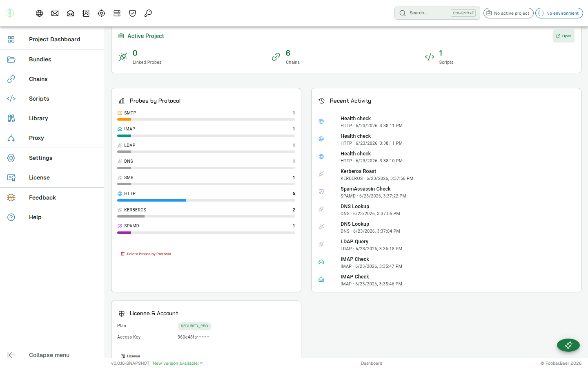Click the Proxy route icon
This screenshot has height=368, width=588.
click(x=11, y=138)
